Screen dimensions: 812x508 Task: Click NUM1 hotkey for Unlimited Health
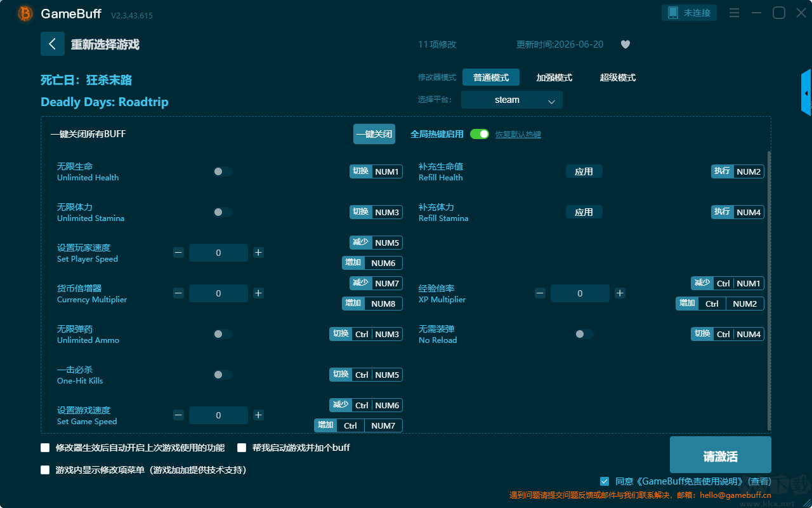click(x=387, y=171)
